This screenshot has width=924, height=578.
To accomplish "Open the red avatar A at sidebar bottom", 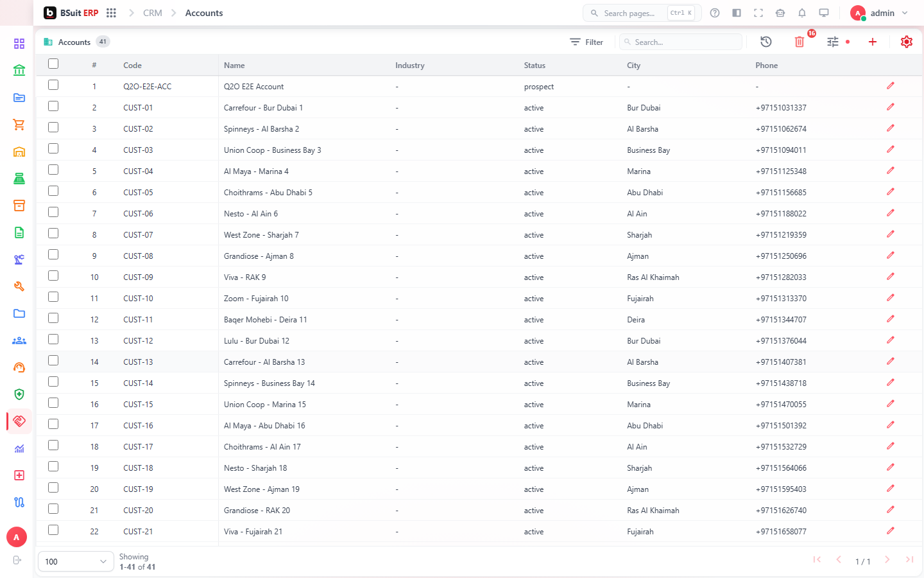I will (17, 537).
